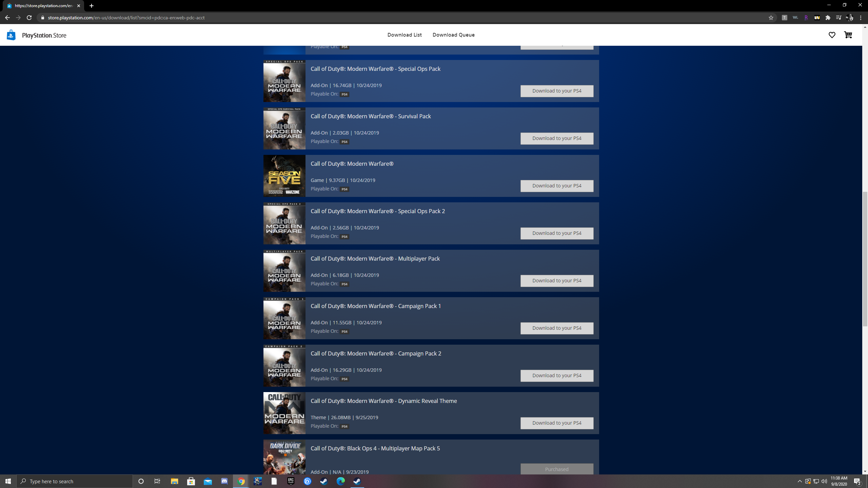
Task: Click the Chrome browser taskbar icon
Action: point(241,481)
